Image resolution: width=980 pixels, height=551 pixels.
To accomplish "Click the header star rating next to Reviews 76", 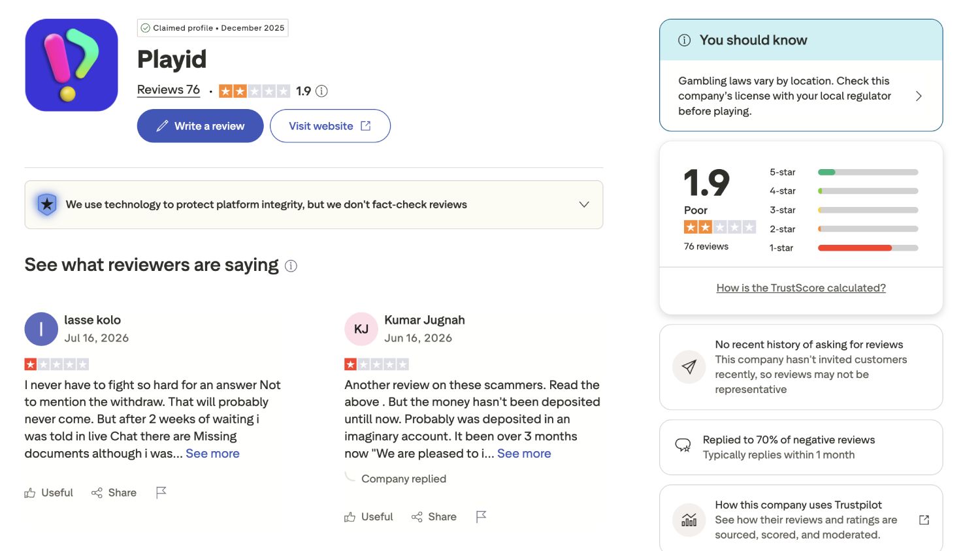I will pyautogui.click(x=254, y=91).
